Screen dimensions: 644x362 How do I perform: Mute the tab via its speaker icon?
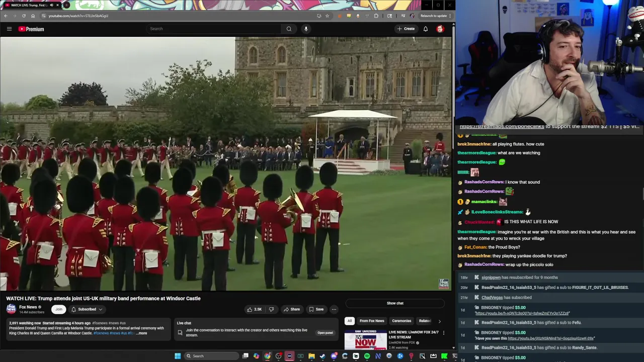[x=51, y=5]
